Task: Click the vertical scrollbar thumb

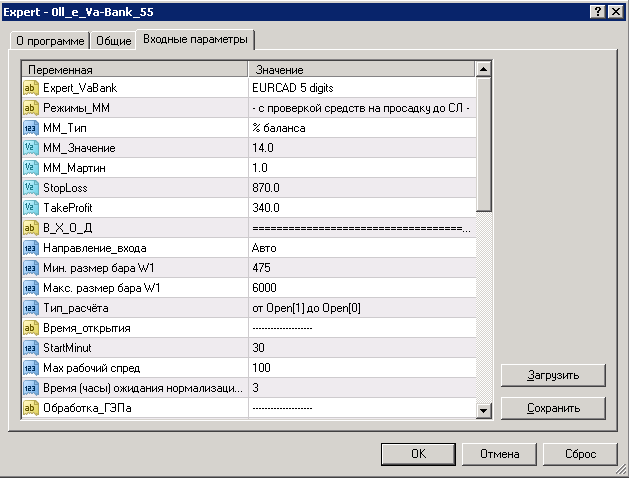Action: coord(483,144)
